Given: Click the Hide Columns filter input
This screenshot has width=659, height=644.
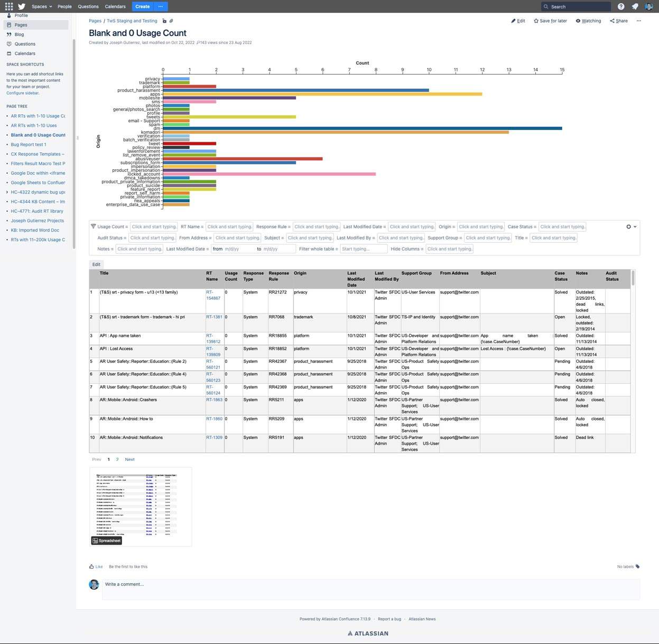Looking at the screenshot, I should coord(449,249).
